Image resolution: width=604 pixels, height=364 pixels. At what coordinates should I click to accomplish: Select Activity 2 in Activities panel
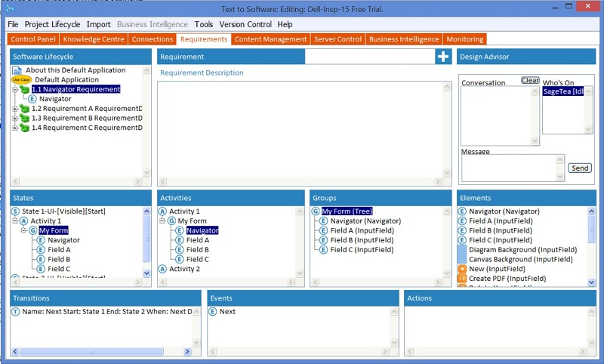184,270
